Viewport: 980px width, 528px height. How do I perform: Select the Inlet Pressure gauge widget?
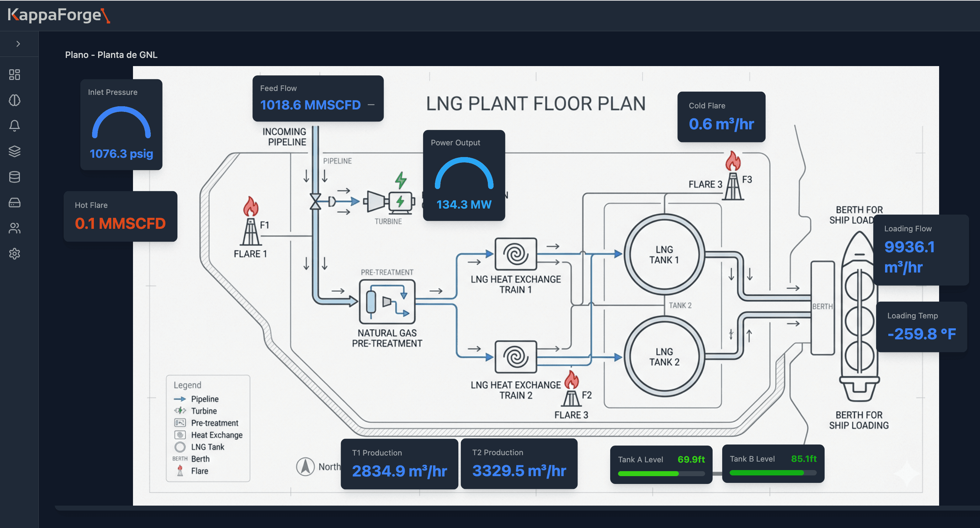pos(121,125)
